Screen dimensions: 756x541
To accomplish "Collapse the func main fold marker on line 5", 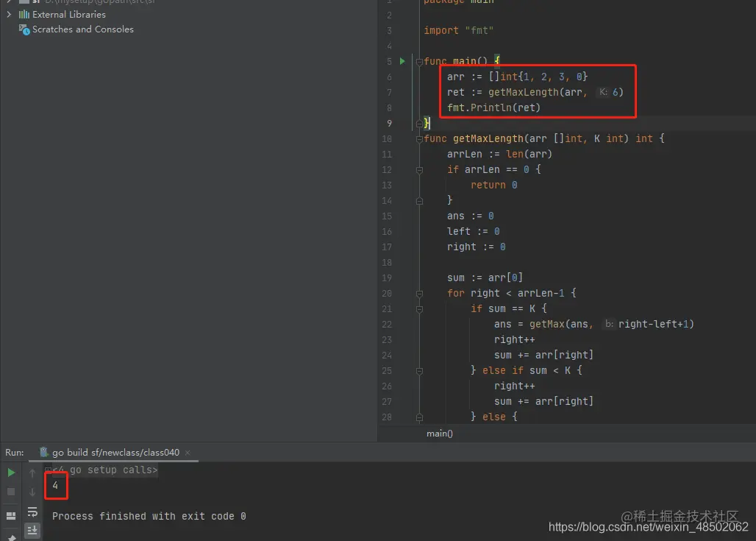I will [419, 61].
